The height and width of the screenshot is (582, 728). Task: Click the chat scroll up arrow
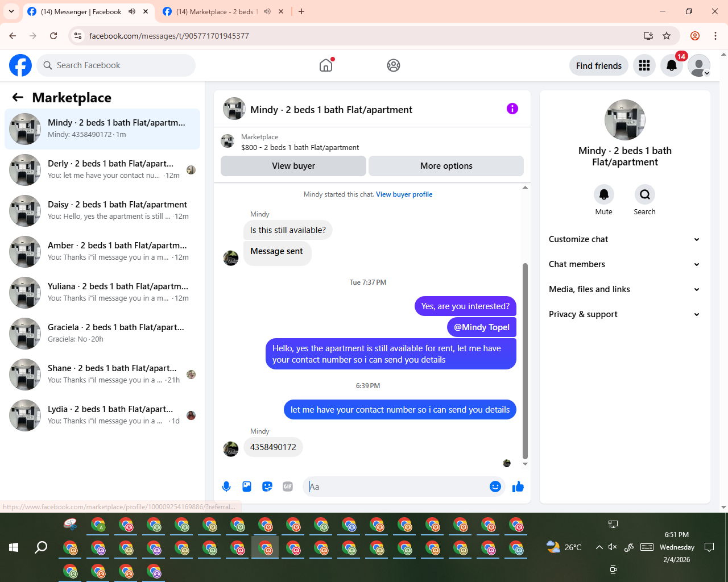tap(525, 187)
